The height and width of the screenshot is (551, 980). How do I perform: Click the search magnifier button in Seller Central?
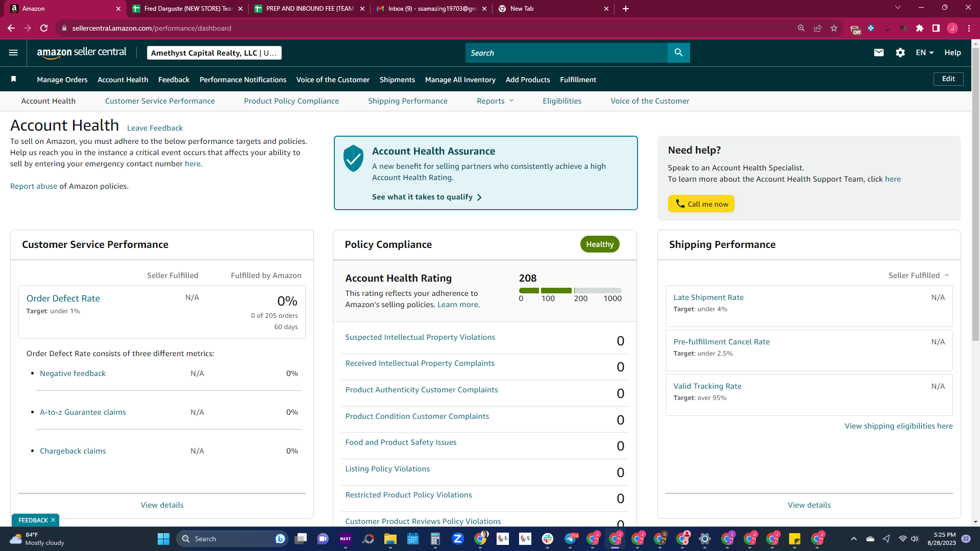coord(678,53)
